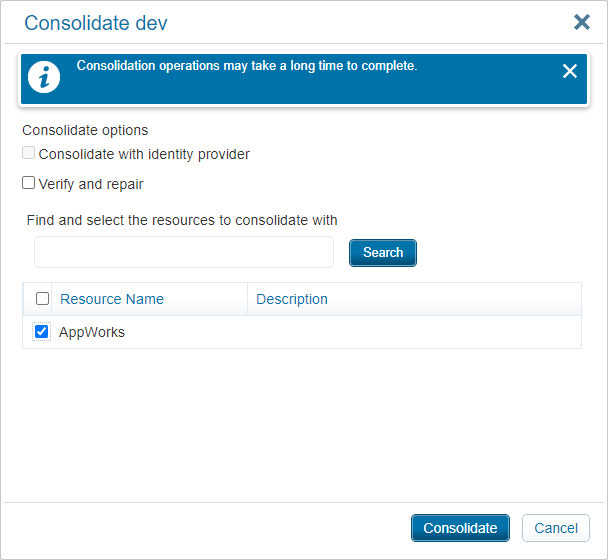Sort by the Resource Name column
608x560 pixels.
tap(112, 299)
